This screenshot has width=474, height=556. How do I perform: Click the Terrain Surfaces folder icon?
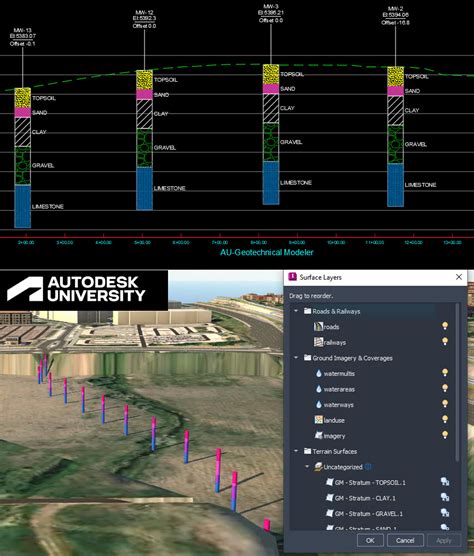point(307,451)
